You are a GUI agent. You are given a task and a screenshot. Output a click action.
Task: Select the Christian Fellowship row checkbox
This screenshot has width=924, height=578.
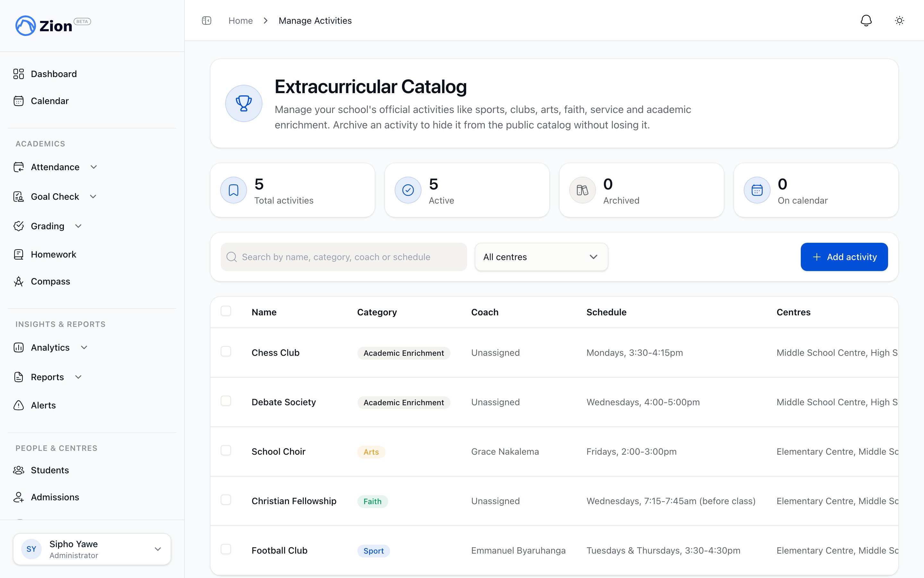pyautogui.click(x=226, y=500)
